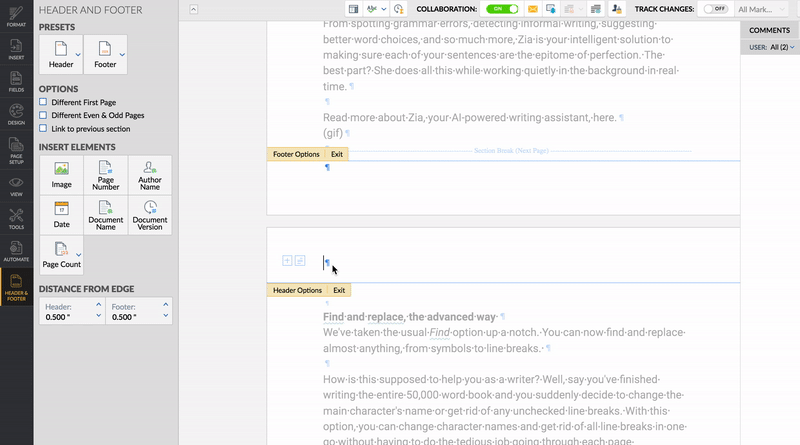This screenshot has width=800, height=445.
Task: Open the Page Setup sidebar panel
Action: pyautogui.click(x=16, y=151)
